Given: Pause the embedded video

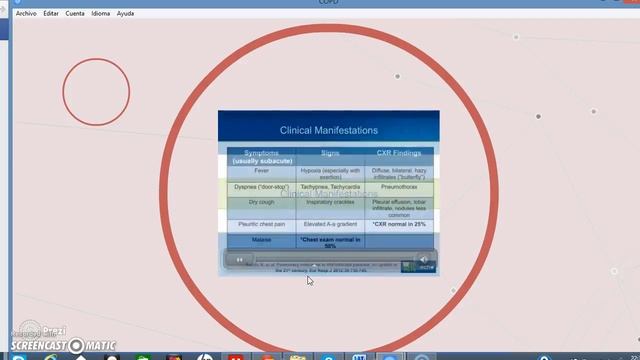Looking at the screenshot, I should 240,260.
